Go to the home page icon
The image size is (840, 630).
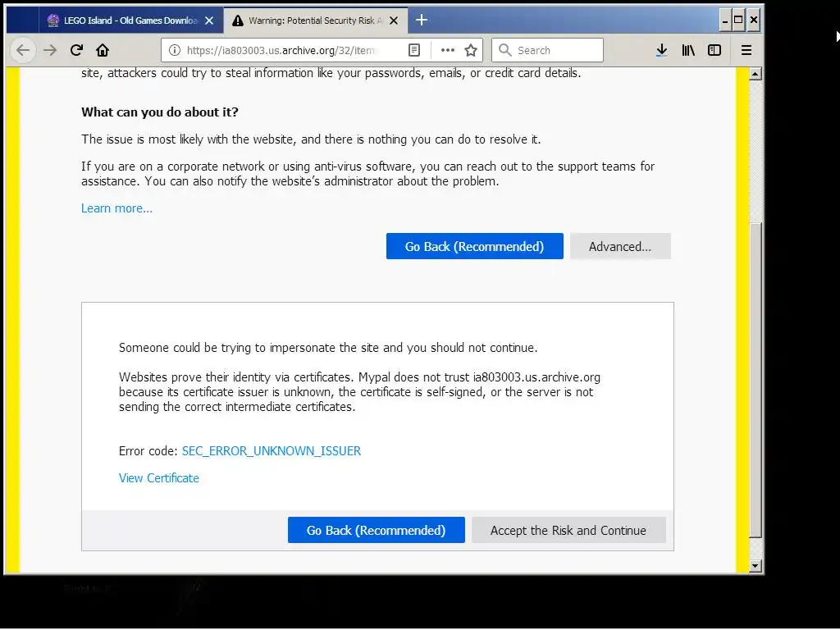[103, 50]
